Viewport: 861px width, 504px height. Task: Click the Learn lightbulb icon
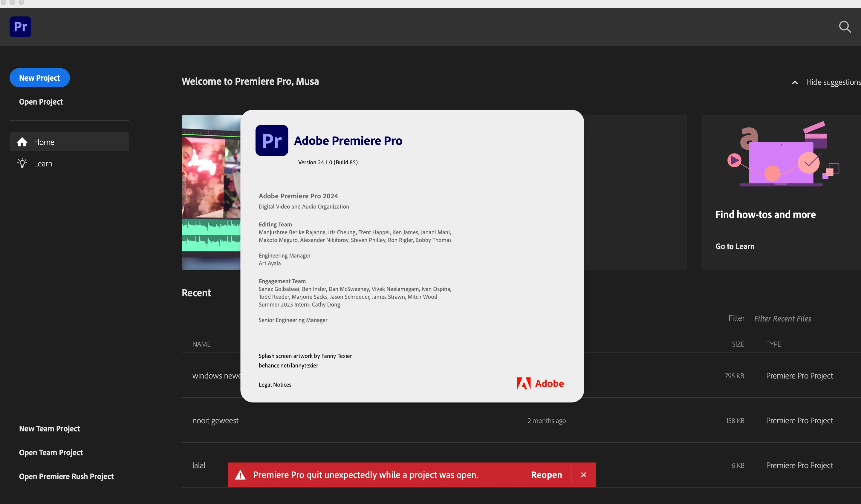[22, 163]
